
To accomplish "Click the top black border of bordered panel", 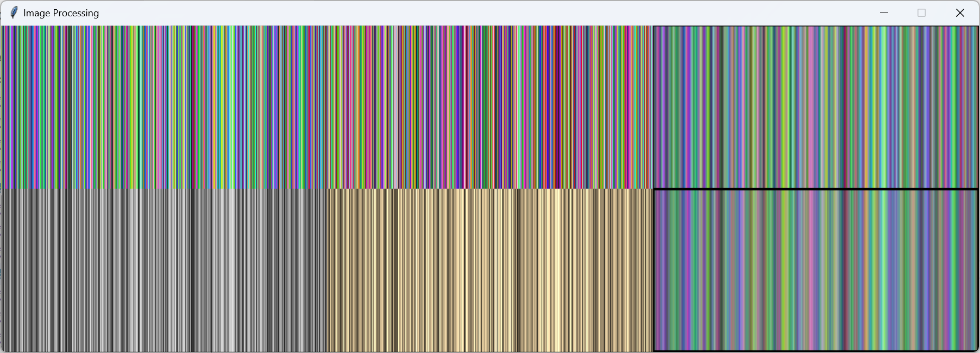I will point(815,189).
